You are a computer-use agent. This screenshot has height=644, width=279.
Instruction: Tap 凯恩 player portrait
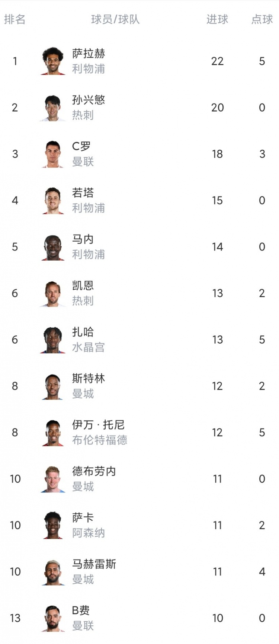pos(53,293)
